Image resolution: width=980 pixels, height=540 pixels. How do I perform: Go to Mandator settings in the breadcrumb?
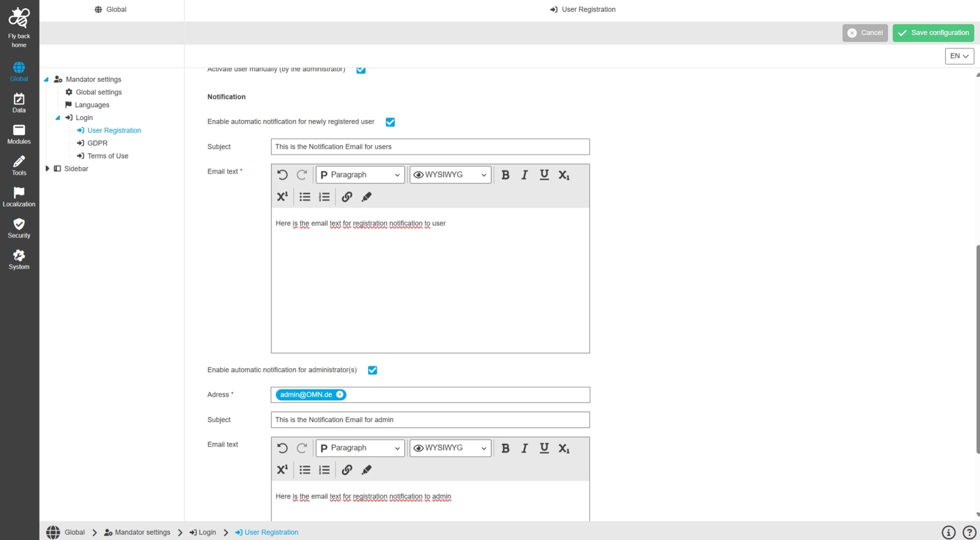tap(137, 532)
